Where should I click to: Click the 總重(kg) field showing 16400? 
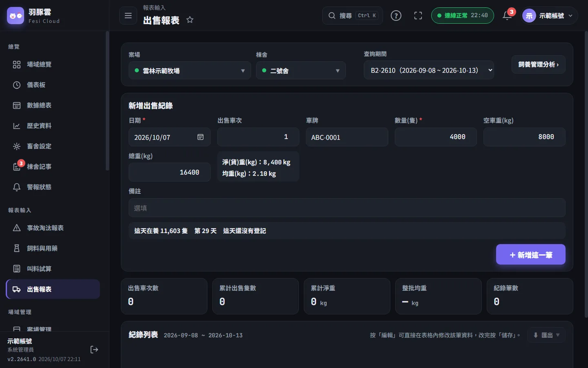[x=169, y=172]
